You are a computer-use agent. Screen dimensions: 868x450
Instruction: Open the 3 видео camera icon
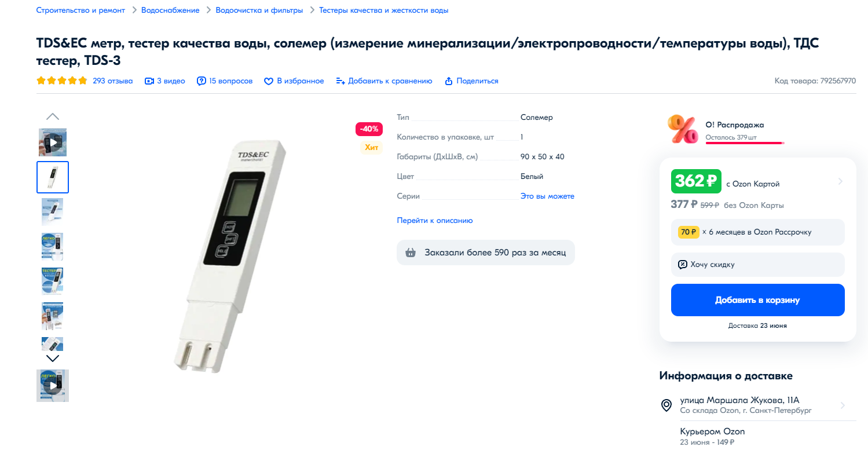[x=149, y=81]
